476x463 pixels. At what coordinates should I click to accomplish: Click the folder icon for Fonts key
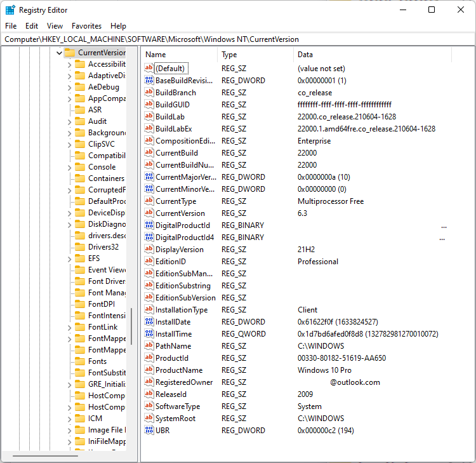click(x=80, y=361)
